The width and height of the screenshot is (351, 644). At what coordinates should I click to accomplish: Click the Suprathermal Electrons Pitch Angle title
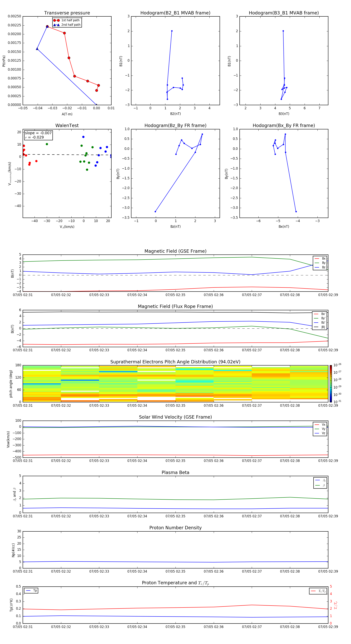pos(175,362)
